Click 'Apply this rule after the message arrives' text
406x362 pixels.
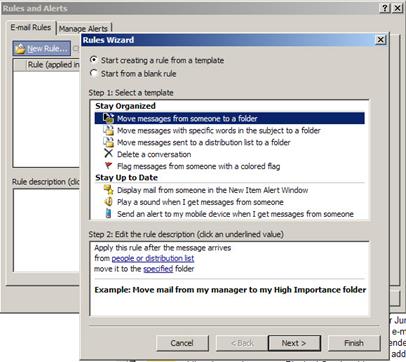[163, 248]
